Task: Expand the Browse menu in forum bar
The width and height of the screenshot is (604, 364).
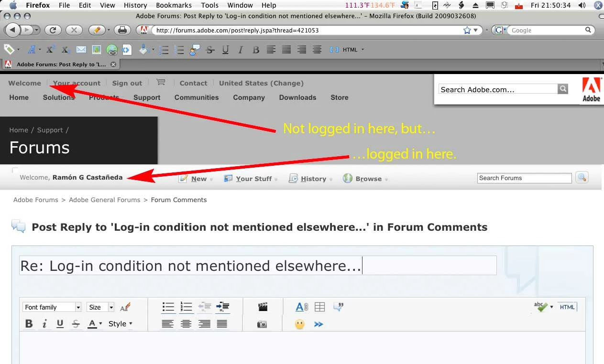Action: [x=365, y=179]
